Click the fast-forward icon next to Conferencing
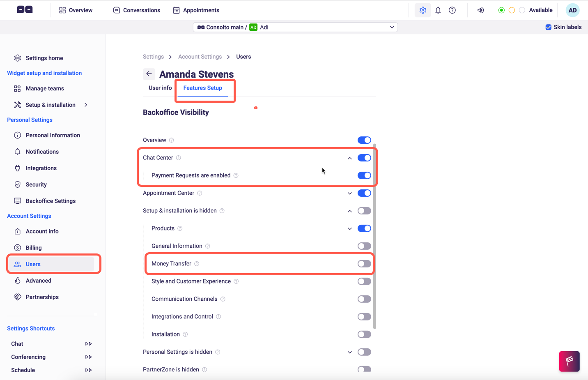 88,357
